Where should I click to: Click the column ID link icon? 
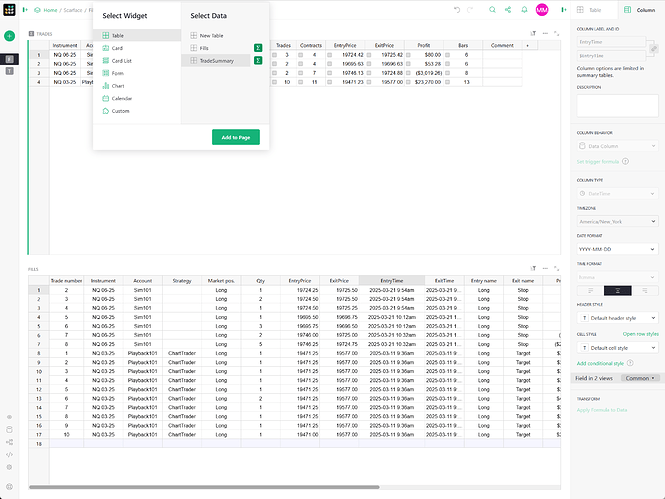[654, 49]
